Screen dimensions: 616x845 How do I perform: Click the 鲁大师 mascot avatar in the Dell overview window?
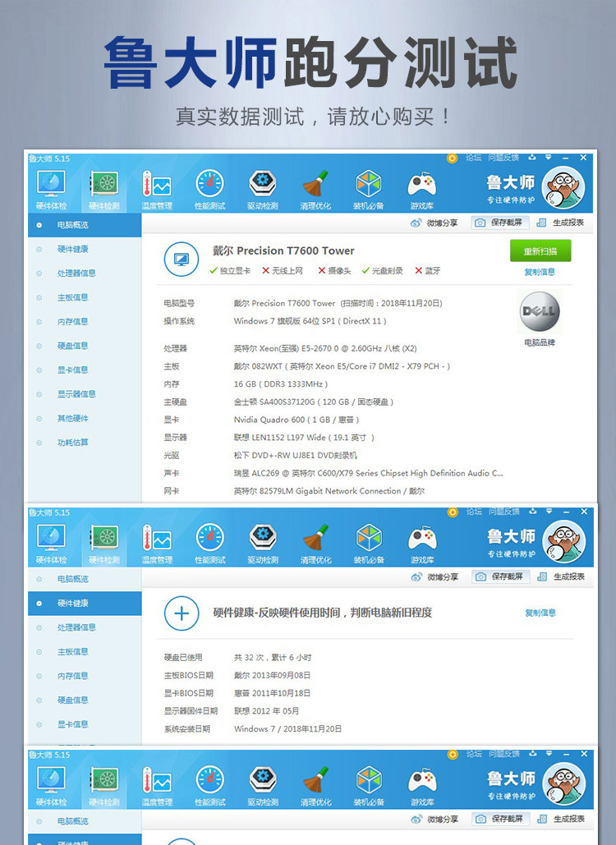(x=563, y=188)
